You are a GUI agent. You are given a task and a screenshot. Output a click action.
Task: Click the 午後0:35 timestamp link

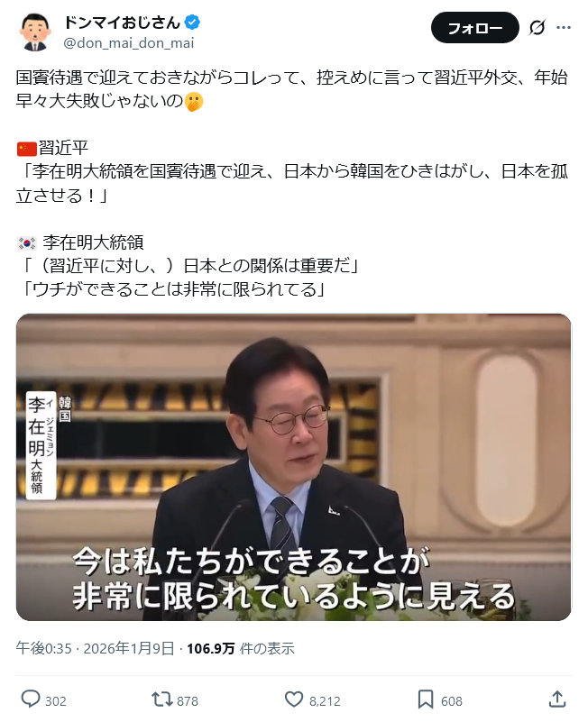click(44, 648)
